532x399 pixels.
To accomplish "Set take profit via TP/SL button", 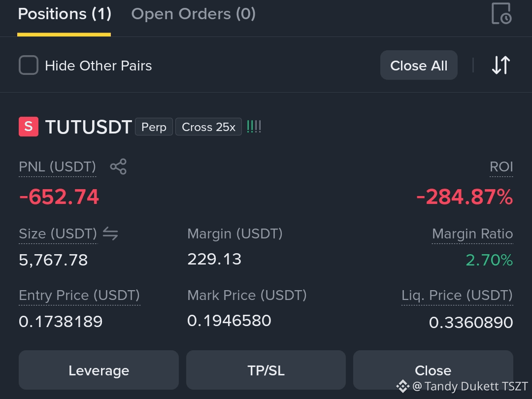I will (266, 370).
